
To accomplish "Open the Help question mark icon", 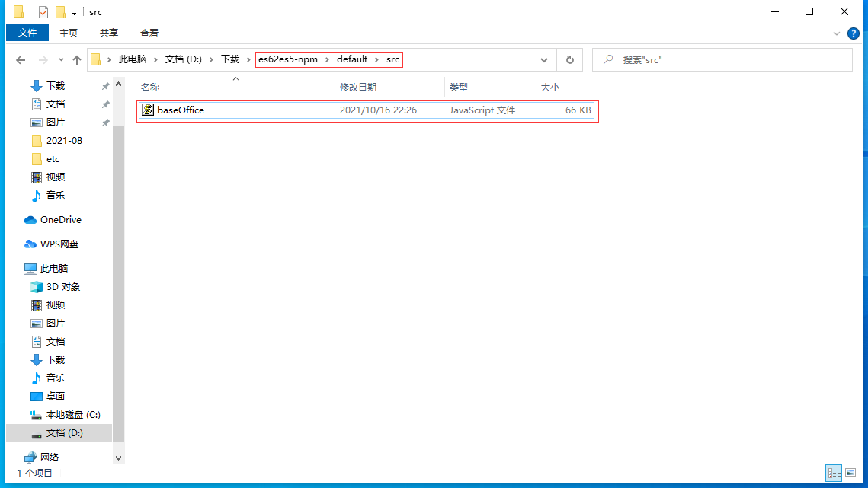I will [x=854, y=33].
